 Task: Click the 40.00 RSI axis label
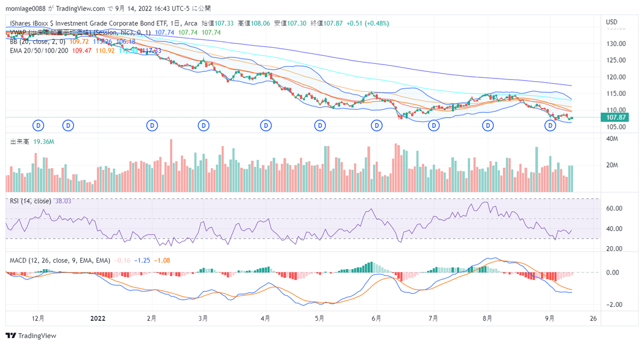(614, 229)
